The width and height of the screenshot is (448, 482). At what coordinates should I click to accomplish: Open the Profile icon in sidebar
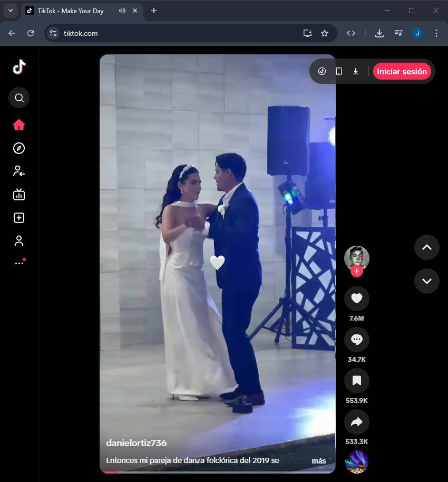pos(19,241)
